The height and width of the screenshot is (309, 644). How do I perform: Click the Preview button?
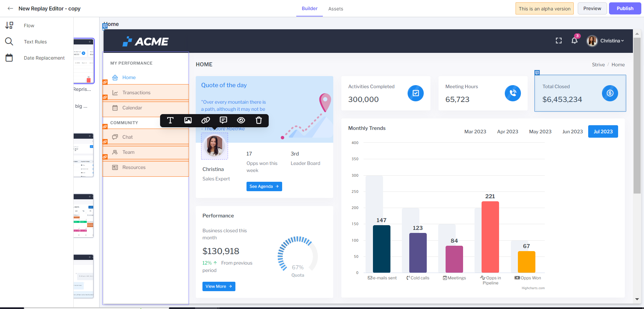point(592,8)
